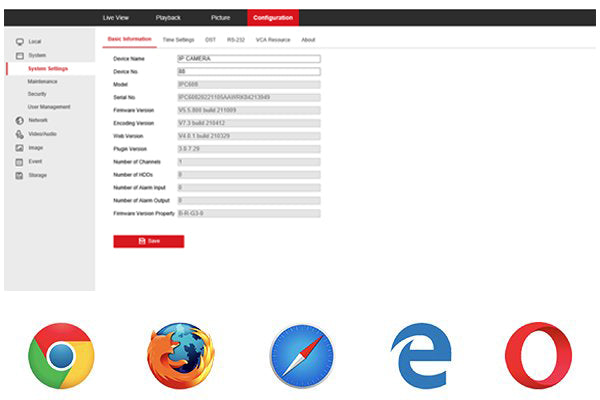
Task: Switch to the VCA Resource tab
Action: coord(271,39)
